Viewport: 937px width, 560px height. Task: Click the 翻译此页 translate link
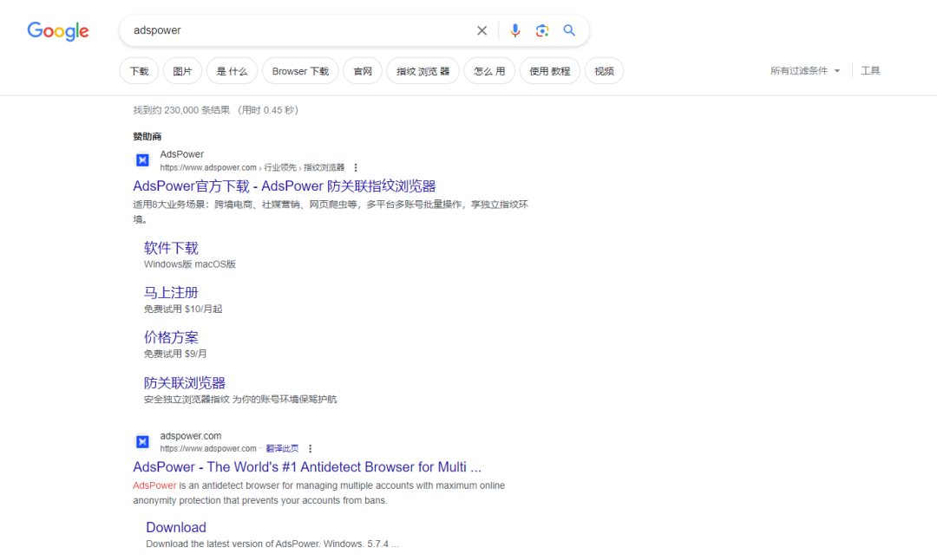282,448
